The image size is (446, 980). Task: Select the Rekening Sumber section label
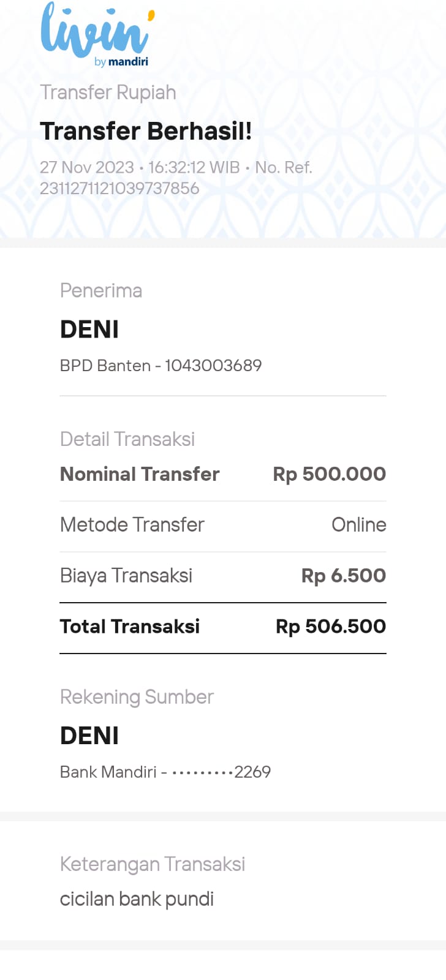point(137,697)
